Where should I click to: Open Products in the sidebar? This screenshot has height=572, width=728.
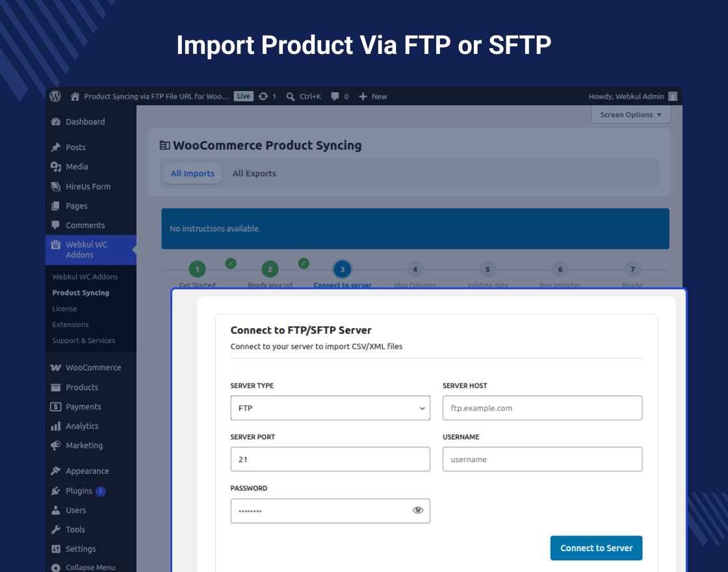point(82,387)
